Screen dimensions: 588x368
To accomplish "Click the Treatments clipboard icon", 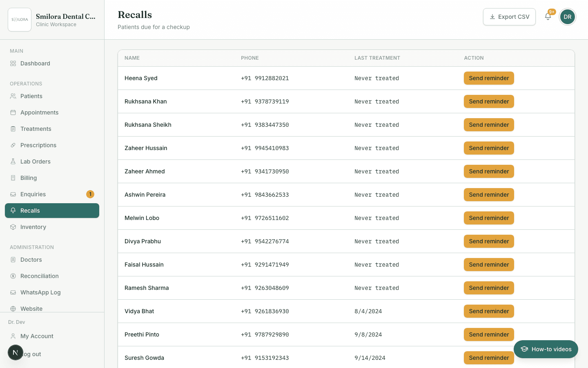I will tap(13, 129).
